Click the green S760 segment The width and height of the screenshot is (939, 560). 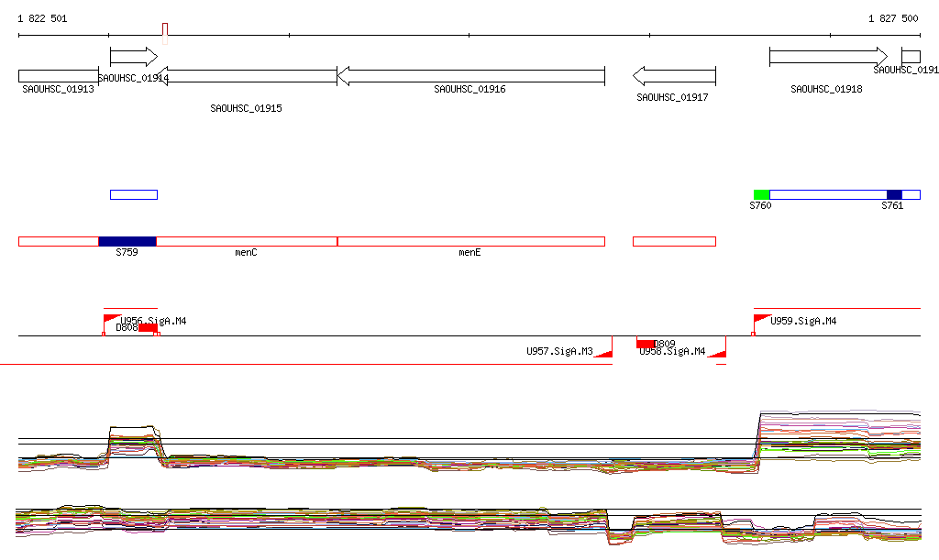pos(762,194)
